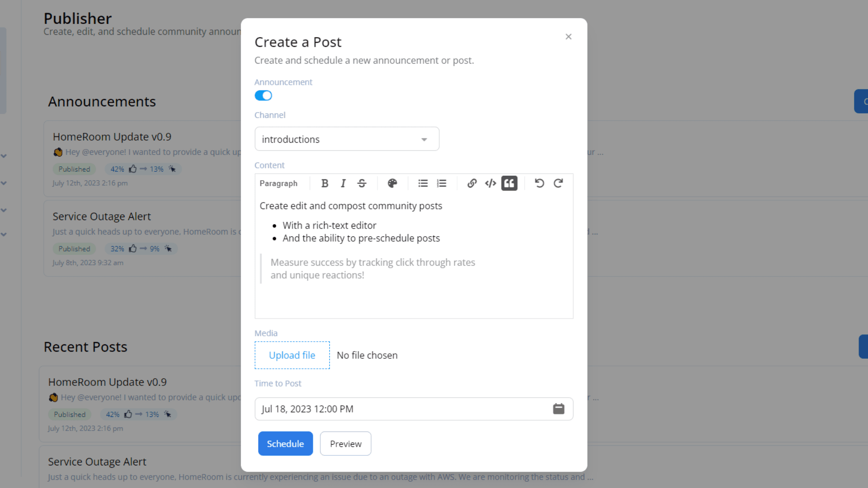Apply strikethrough text formatting
This screenshot has height=488, width=868.
(x=362, y=183)
